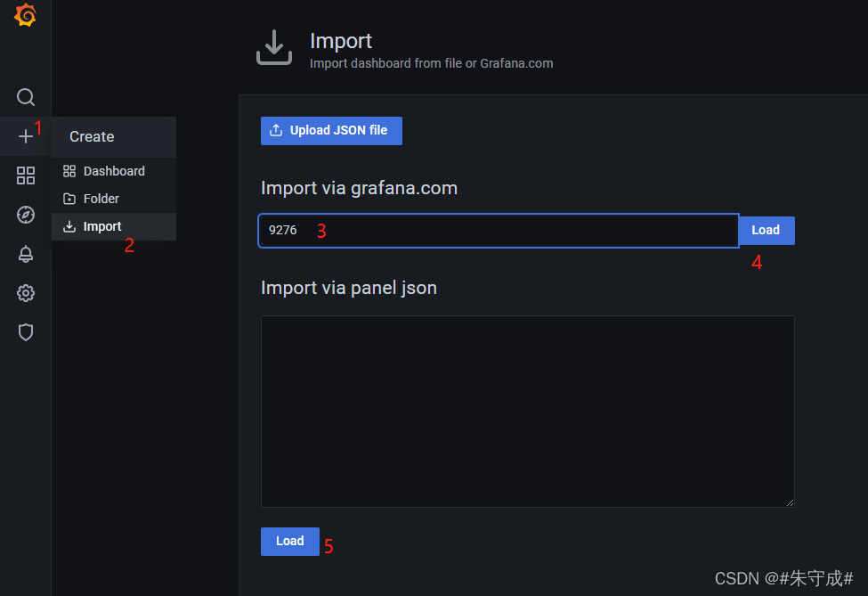Click inside the panel json text area
The image size is (868, 596).
(x=527, y=411)
